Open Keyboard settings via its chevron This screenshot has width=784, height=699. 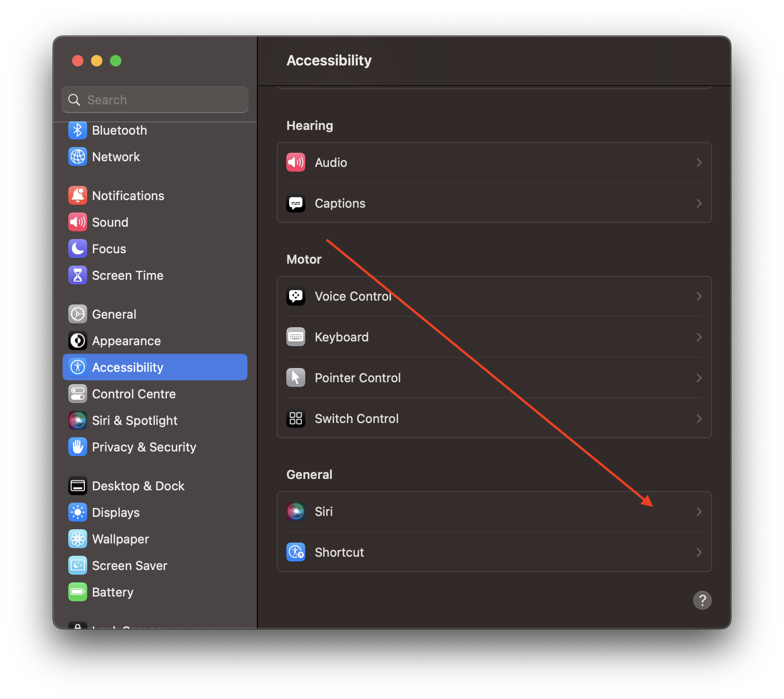(x=699, y=337)
